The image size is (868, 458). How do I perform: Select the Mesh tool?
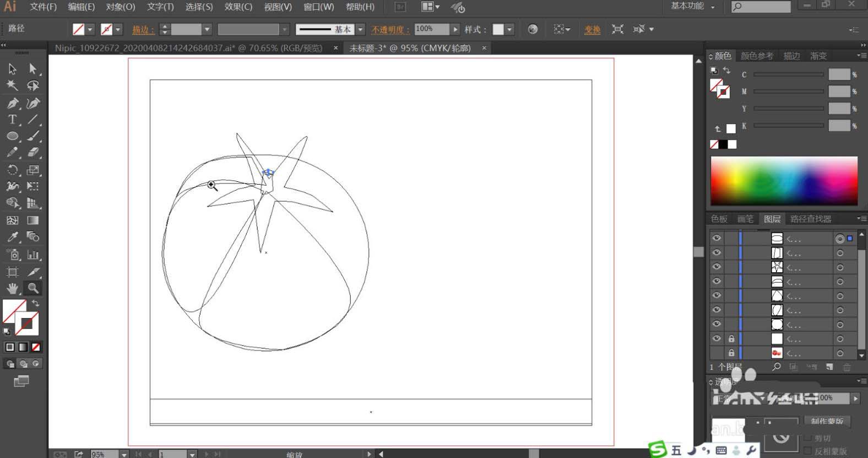[x=12, y=220]
